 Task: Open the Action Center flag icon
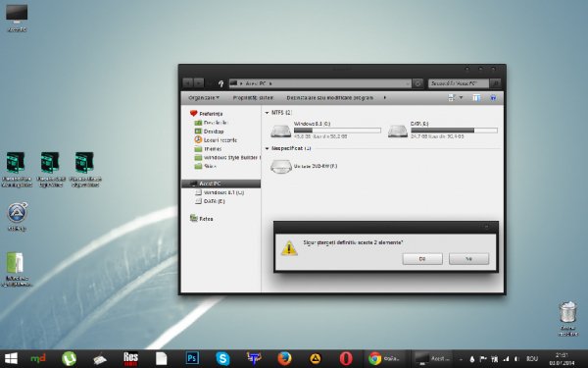tap(484, 359)
